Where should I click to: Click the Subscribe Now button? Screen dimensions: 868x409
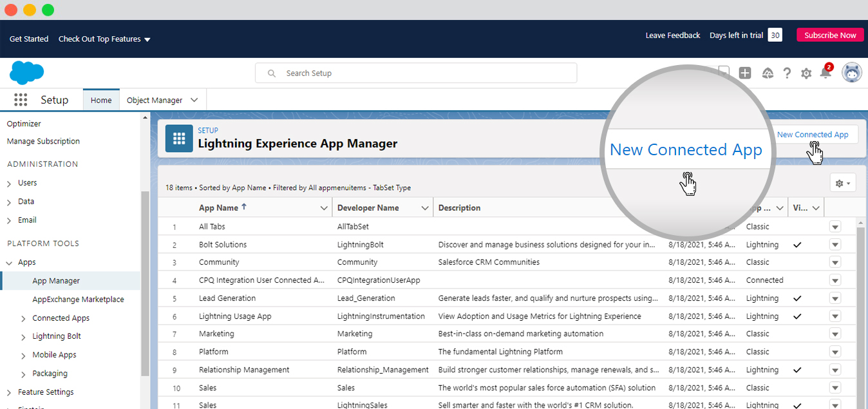pos(830,35)
